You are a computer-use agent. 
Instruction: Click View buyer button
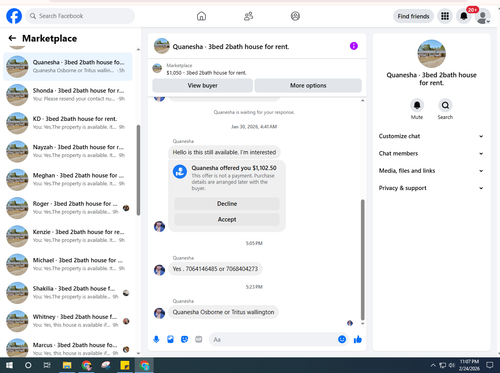[202, 85]
